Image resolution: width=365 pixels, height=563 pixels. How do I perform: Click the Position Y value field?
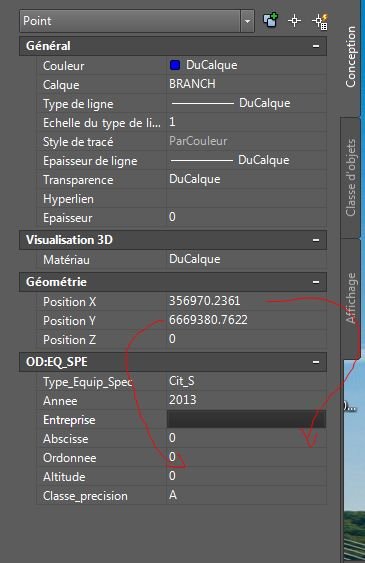click(x=247, y=320)
